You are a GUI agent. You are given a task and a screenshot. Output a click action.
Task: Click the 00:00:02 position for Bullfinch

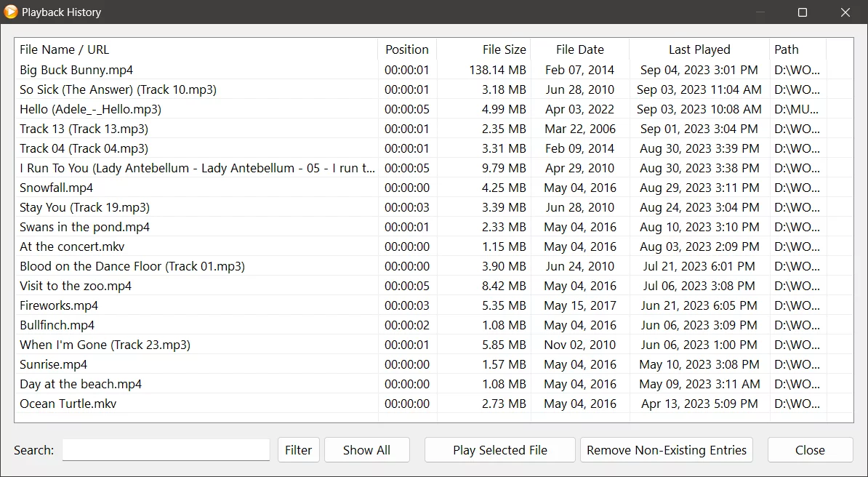[407, 324]
